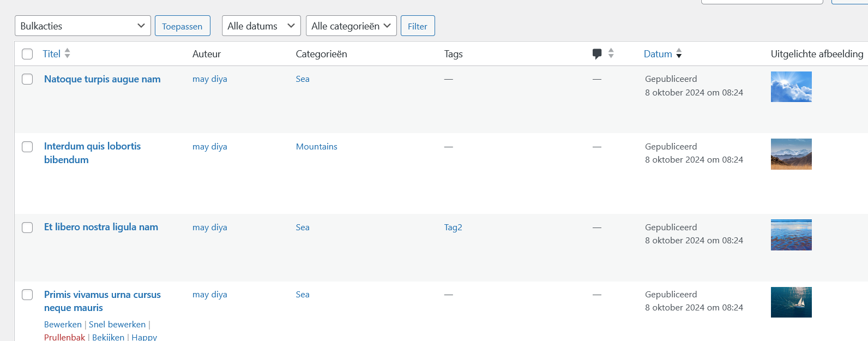868x341 pixels.
Task: Tick the select-all checkbox in header
Action: coord(27,54)
